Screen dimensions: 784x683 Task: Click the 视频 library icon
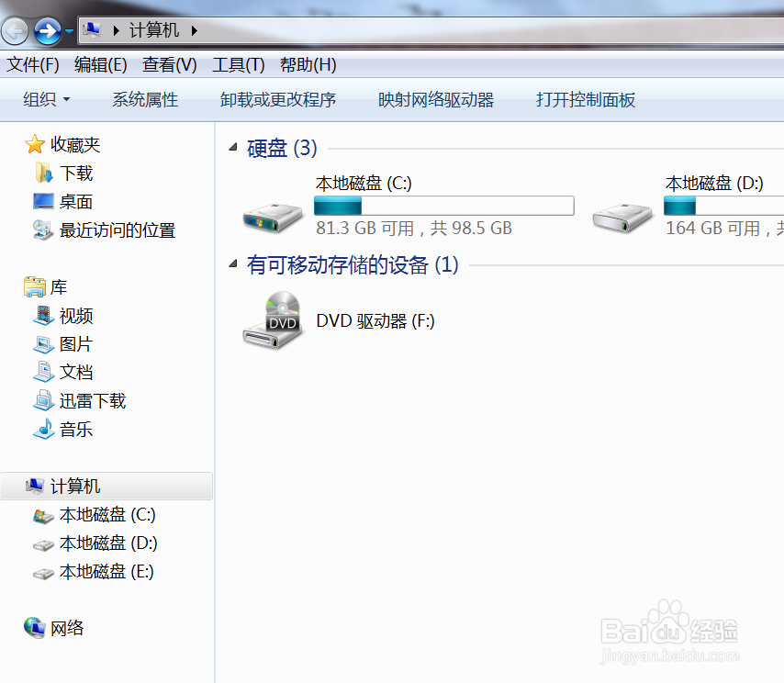coord(43,316)
